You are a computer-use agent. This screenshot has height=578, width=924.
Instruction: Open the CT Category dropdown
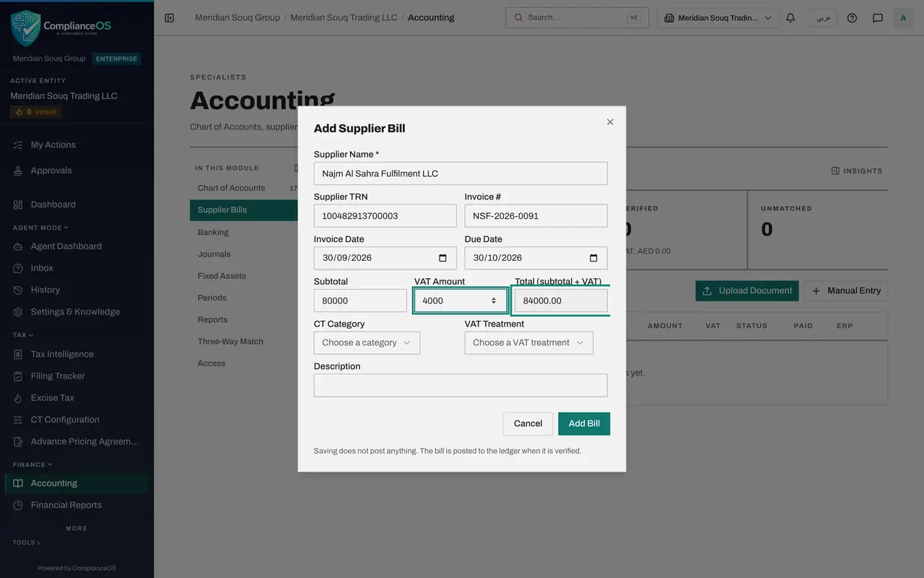click(367, 342)
